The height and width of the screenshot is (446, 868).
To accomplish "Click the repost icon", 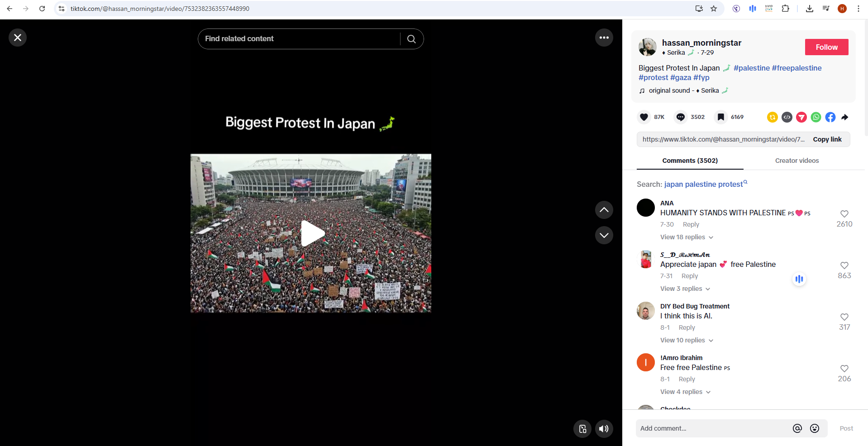I will 773,117.
